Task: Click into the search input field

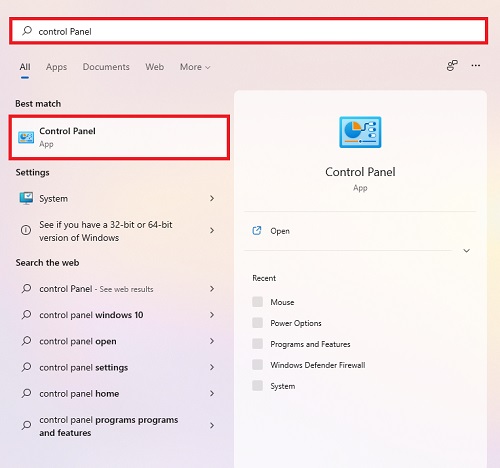Action: pyautogui.click(x=248, y=31)
